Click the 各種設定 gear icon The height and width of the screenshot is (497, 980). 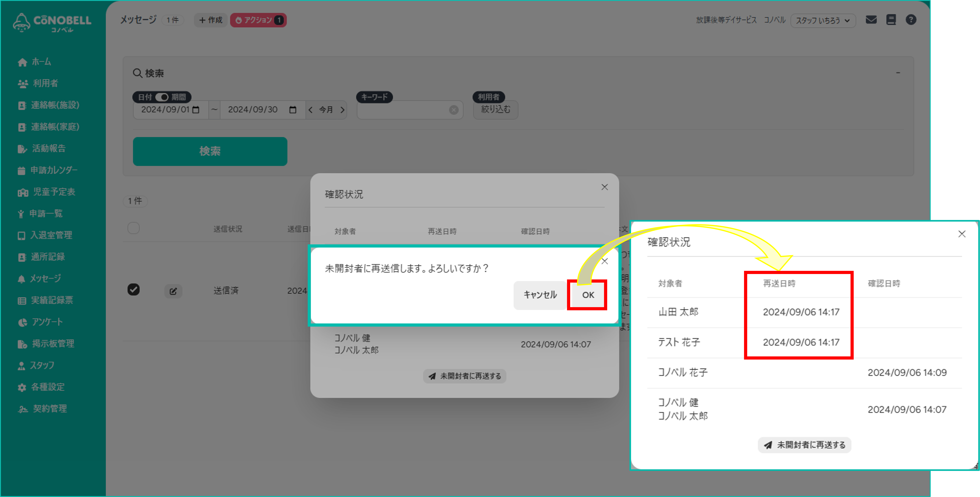point(22,387)
